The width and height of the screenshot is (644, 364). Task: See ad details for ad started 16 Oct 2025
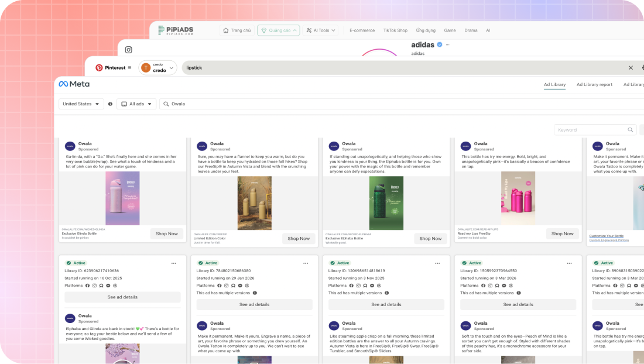click(122, 297)
